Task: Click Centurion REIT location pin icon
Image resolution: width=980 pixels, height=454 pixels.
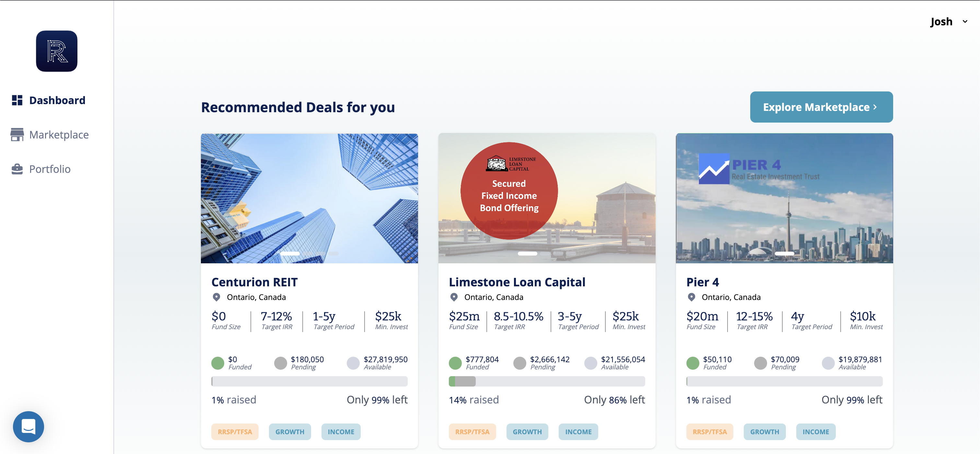Action: (x=216, y=297)
